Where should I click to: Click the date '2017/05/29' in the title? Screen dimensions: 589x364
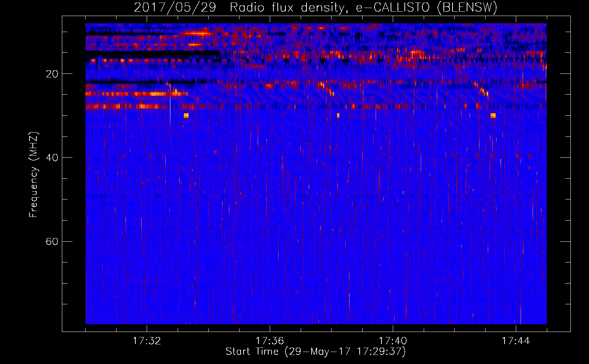click(x=175, y=8)
